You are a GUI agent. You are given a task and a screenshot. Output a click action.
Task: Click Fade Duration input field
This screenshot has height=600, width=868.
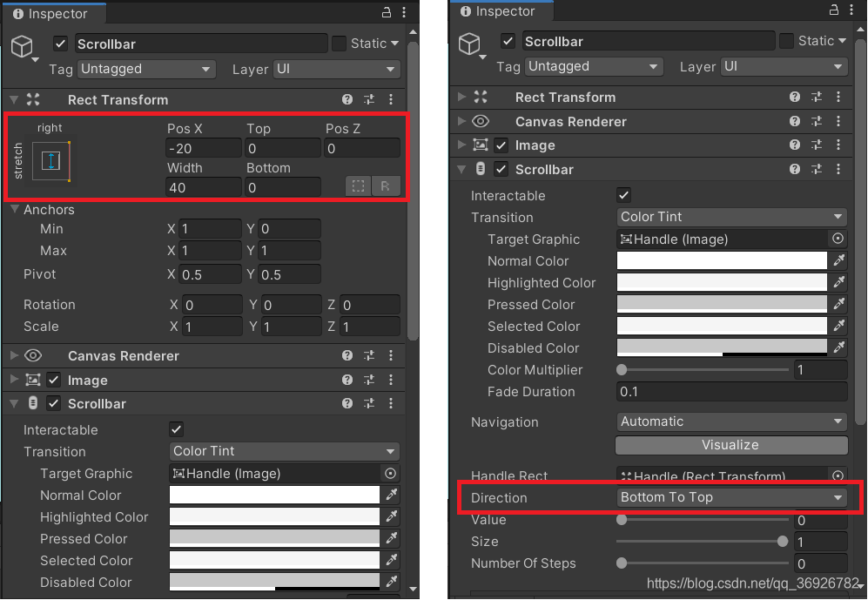pos(732,391)
